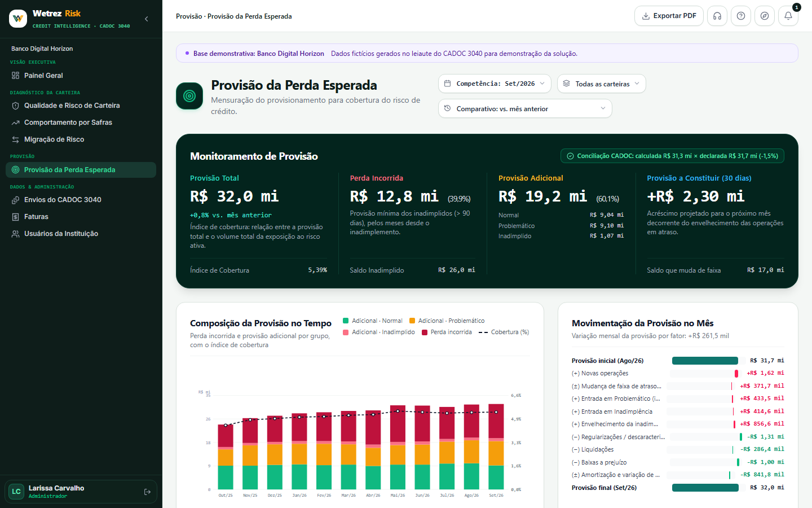
Task: Click the R$ 19,2 mi Provisão Adicional value
Action: (542, 196)
